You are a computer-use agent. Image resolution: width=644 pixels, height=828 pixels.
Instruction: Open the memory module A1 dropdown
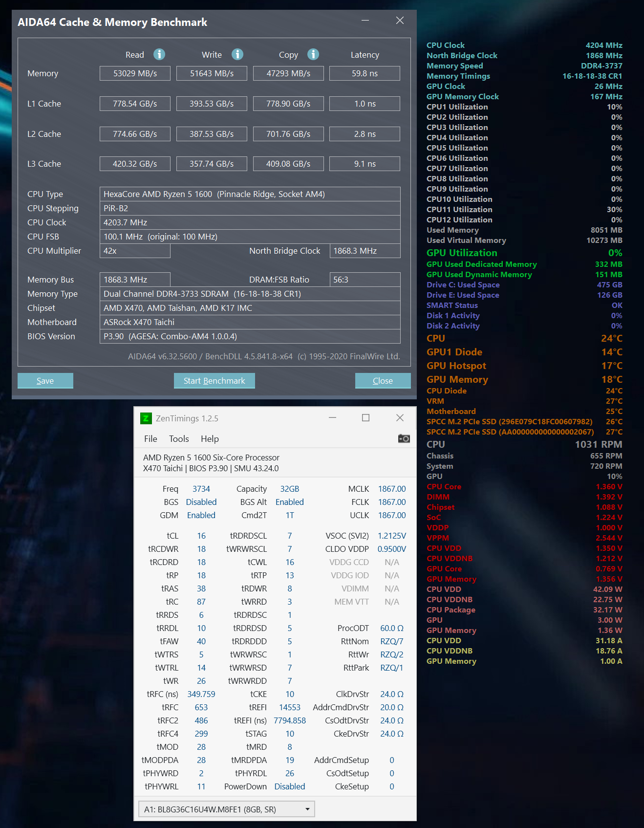(227, 809)
